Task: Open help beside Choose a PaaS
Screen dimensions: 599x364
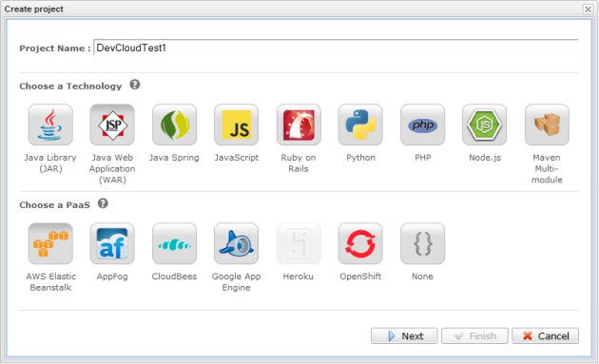Action: 103,203
